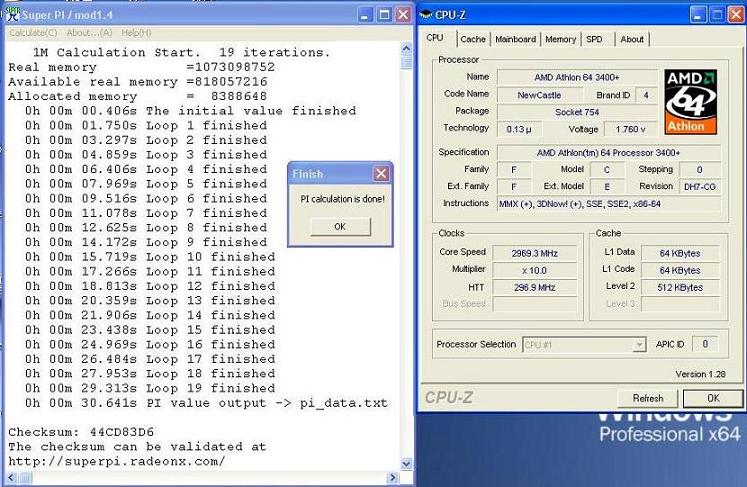The height and width of the screenshot is (487, 747).
Task: Click the Revision value DH7-CG
Action: point(699,186)
